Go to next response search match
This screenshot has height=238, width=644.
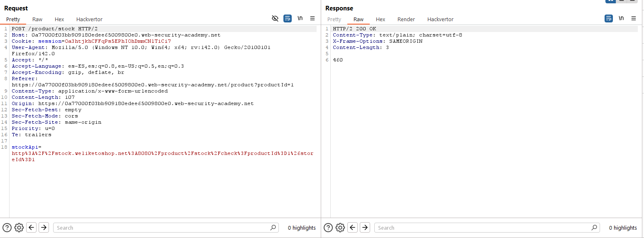[x=365, y=228]
